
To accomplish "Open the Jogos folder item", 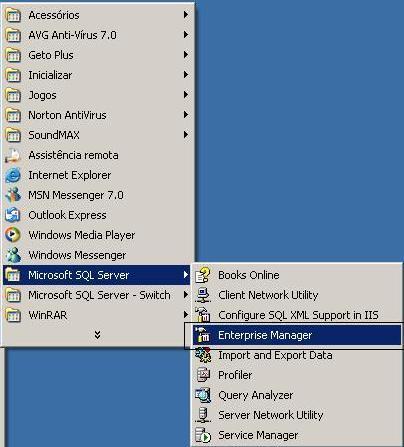I will coord(97,95).
